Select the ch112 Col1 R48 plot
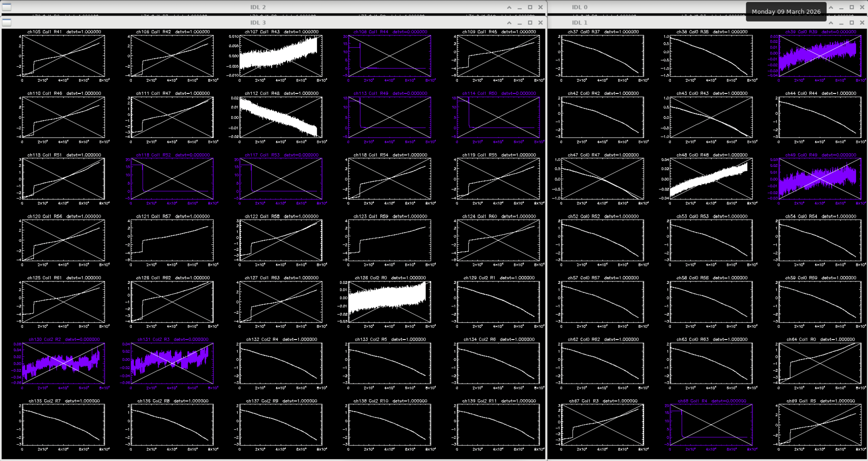The image size is (868, 461). [281, 117]
